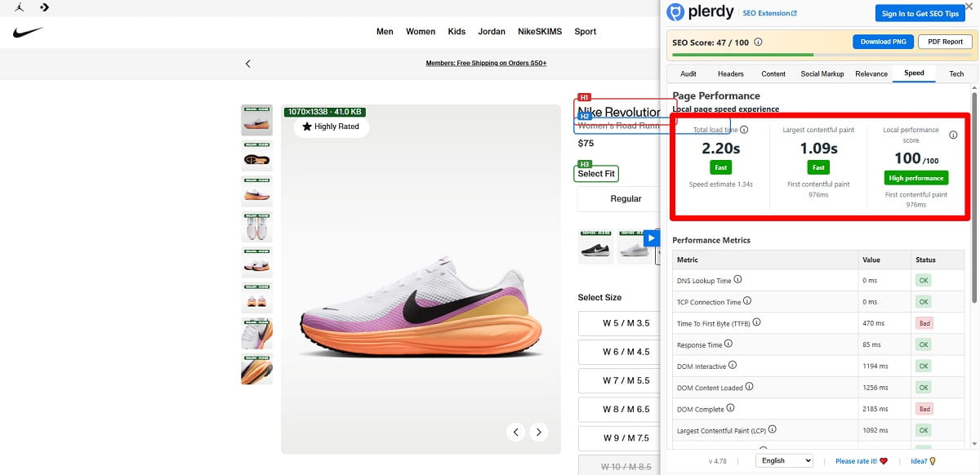This screenshot has height=475, width=980.
Task: Click Local performance score info icon
Action: (x=953, y=135)
